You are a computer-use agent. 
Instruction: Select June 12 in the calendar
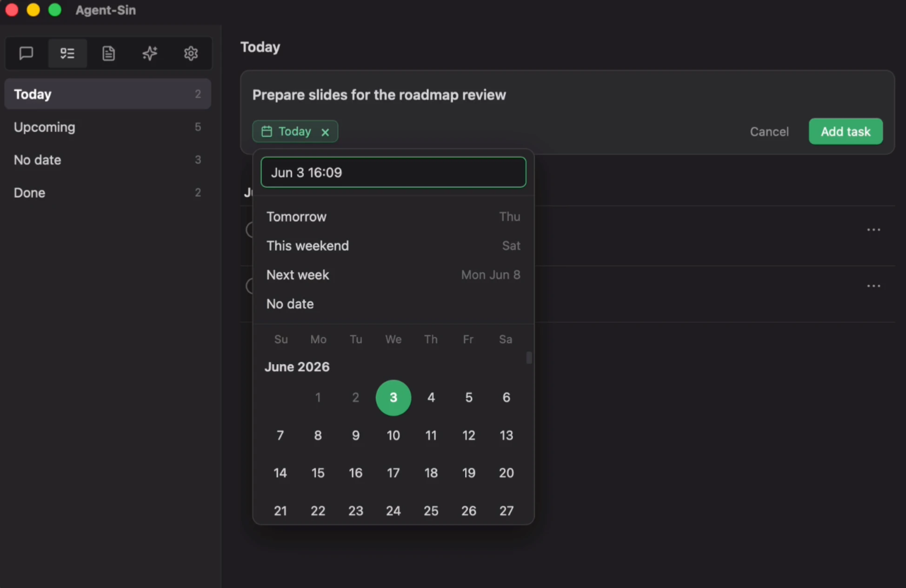tap(469, 435)
